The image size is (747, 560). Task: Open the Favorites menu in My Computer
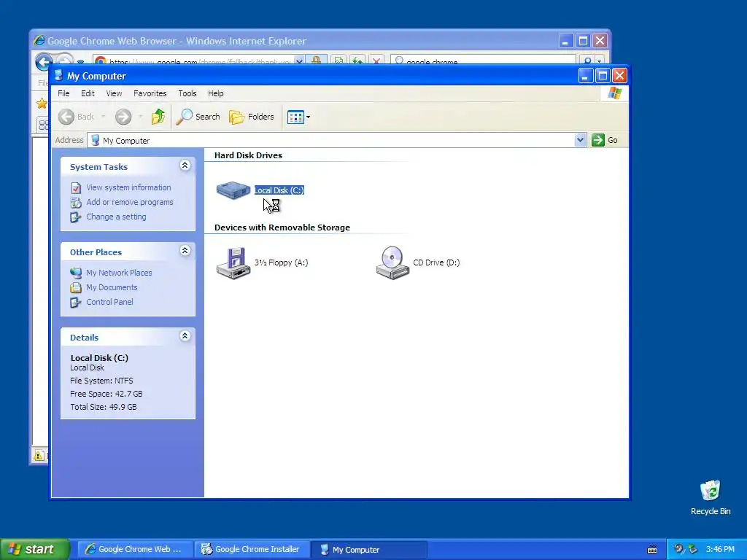coord(150,93)
